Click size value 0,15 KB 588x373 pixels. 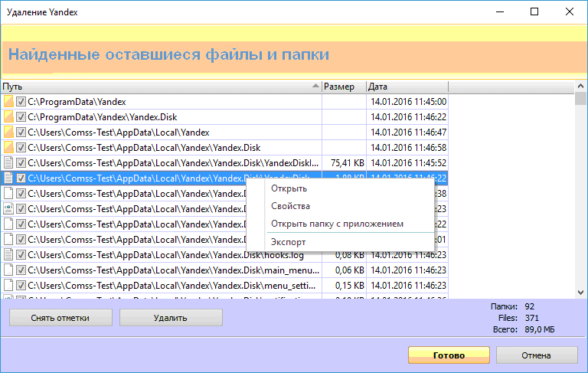tap(349, 286)
